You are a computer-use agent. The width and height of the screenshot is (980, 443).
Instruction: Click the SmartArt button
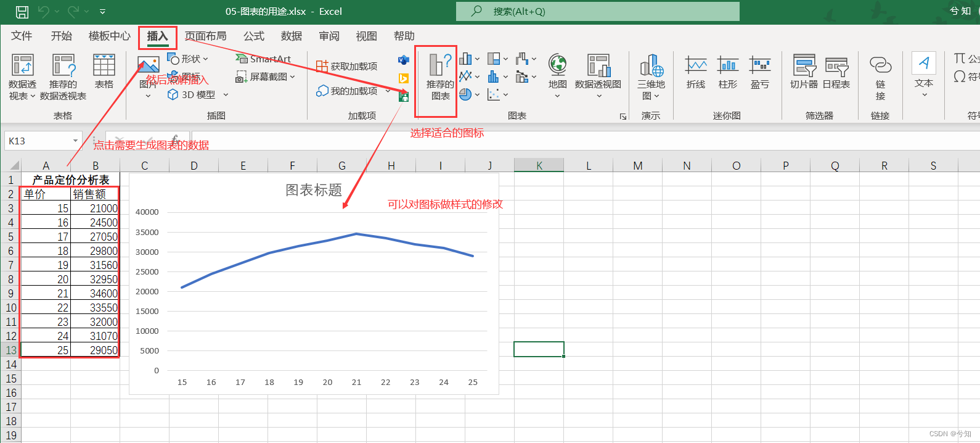(x=263, y=59)
